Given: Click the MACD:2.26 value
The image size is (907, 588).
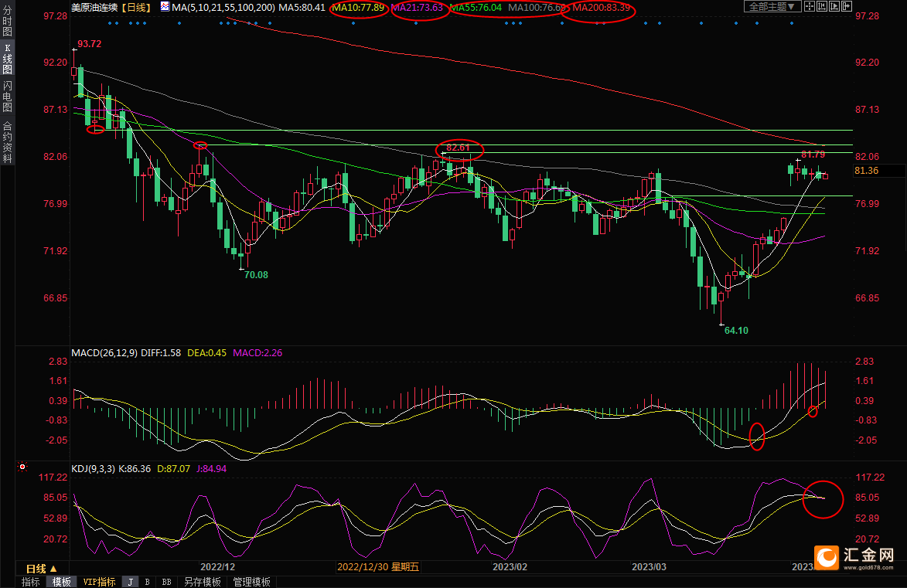Looking at the screenshot, I should [257, 352].
